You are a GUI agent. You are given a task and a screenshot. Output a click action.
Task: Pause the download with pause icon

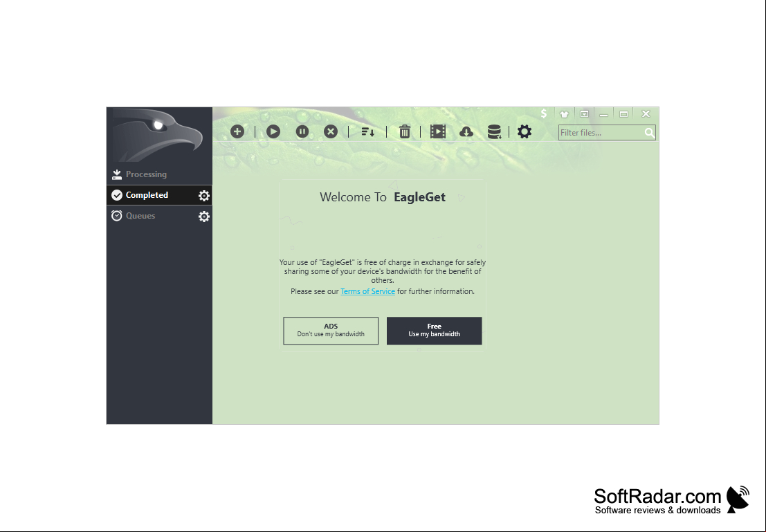click(x=302, y=131)
